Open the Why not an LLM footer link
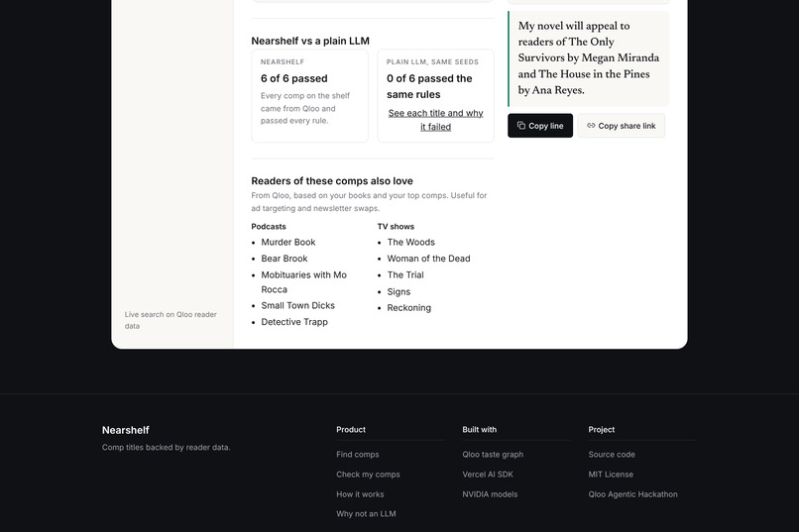This screenshot has width=799, height=532. pos(366,514)
